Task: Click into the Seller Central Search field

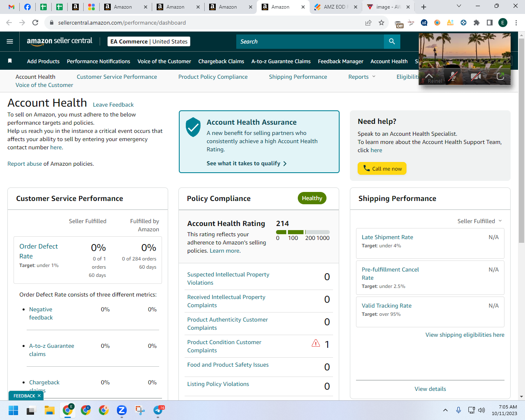Action: click(x=310, y=41)
